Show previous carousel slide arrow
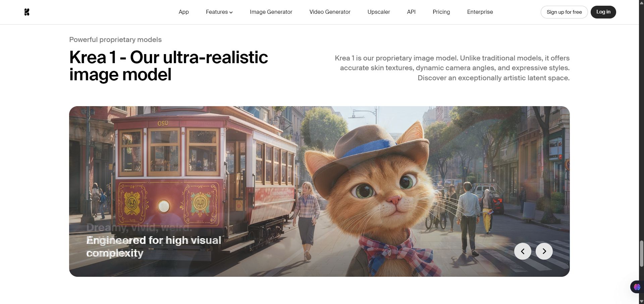Screen dimensions: 644x304 pyautogui.click(x=523, y=251)
